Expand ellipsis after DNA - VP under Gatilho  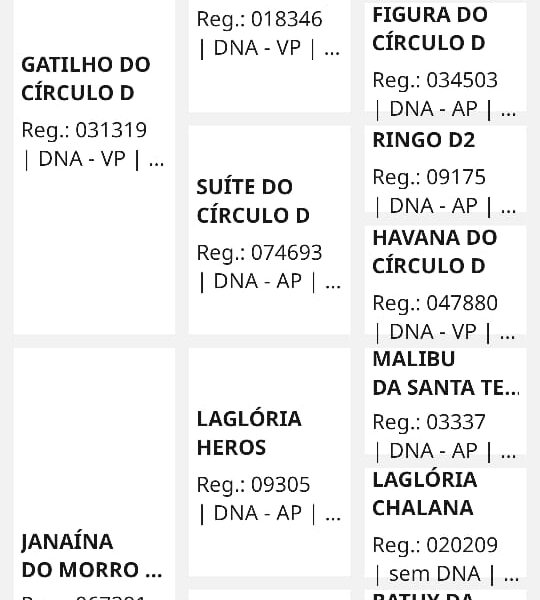click(x=156, y=159)
